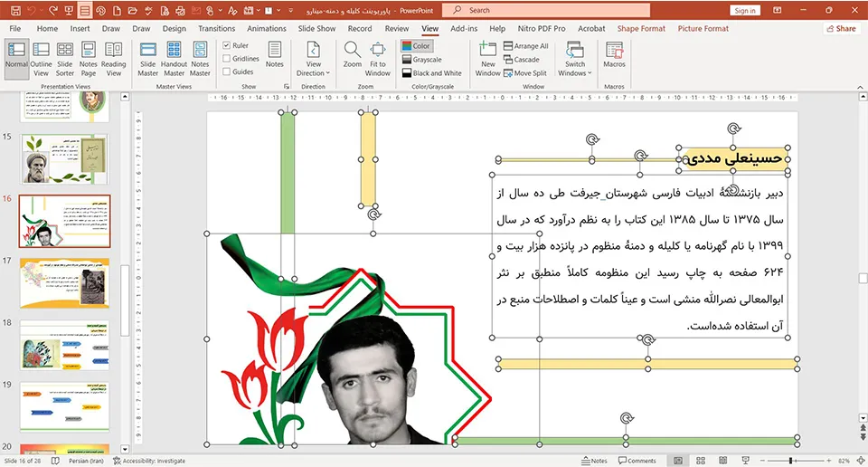Viewport: 868px width, 467px height.
Task: Open the Slide Master view
Action: tap(147, 59)
